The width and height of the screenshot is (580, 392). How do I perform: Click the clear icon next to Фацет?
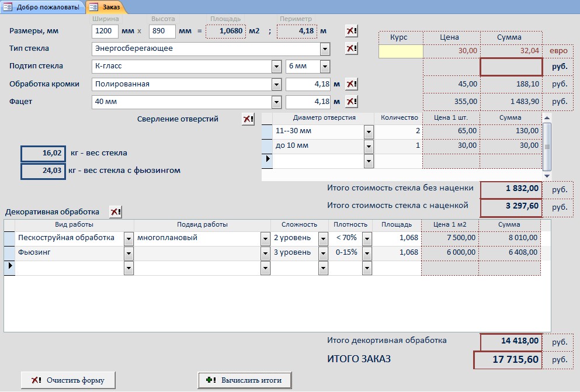[x=352, y=101]
